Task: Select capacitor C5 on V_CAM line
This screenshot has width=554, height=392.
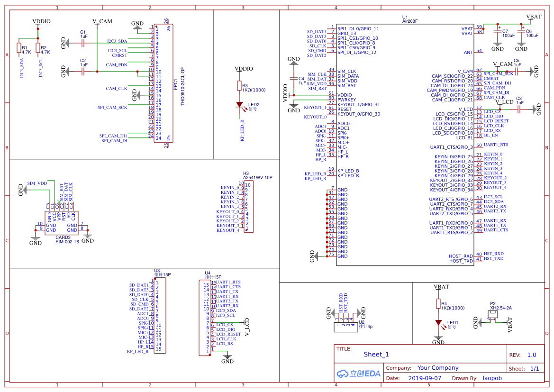Action: (x=517, y=72)
